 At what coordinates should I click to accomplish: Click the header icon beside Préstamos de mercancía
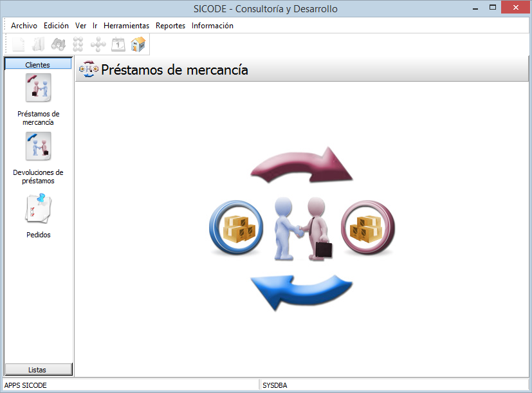point(88,70)
